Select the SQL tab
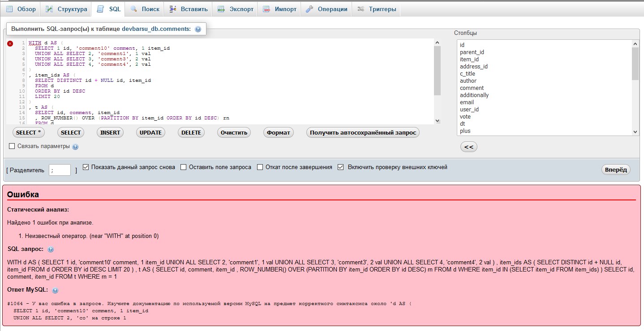644x331 pixels. [109, 9]
